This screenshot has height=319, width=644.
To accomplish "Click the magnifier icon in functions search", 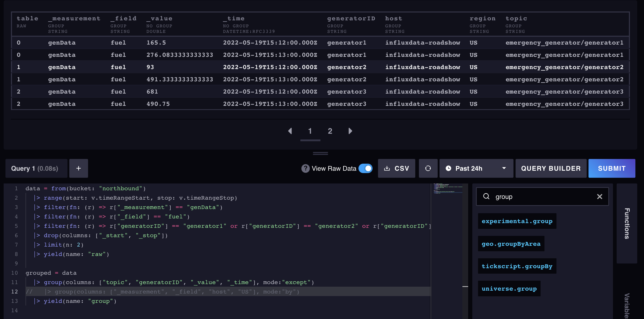I will pyautogui.click(x=486, y=197).
